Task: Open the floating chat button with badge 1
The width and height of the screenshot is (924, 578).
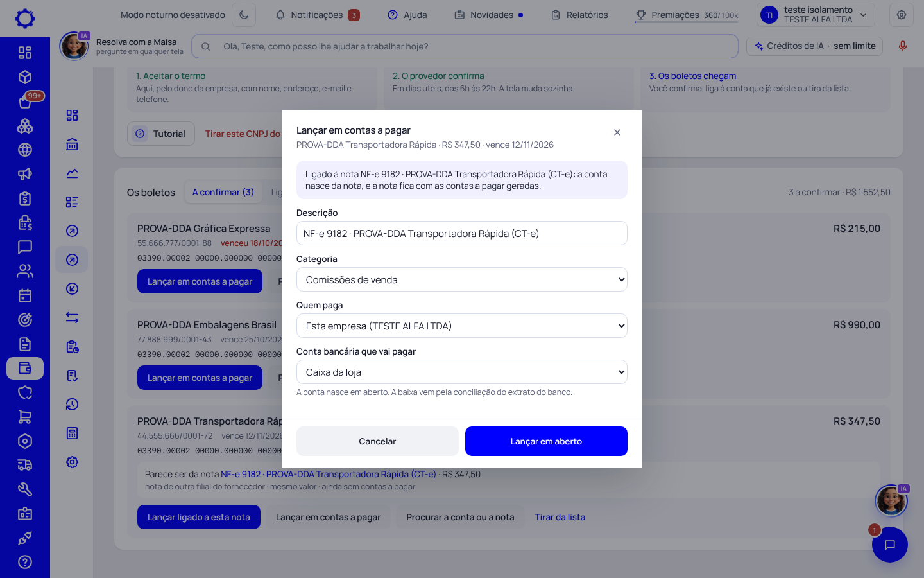Action: 890,545
